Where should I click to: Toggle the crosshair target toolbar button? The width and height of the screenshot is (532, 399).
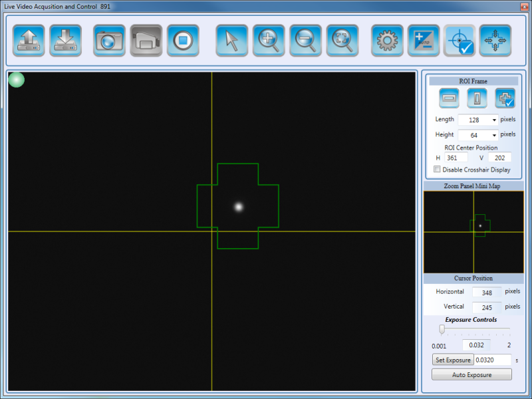point(460,41)
